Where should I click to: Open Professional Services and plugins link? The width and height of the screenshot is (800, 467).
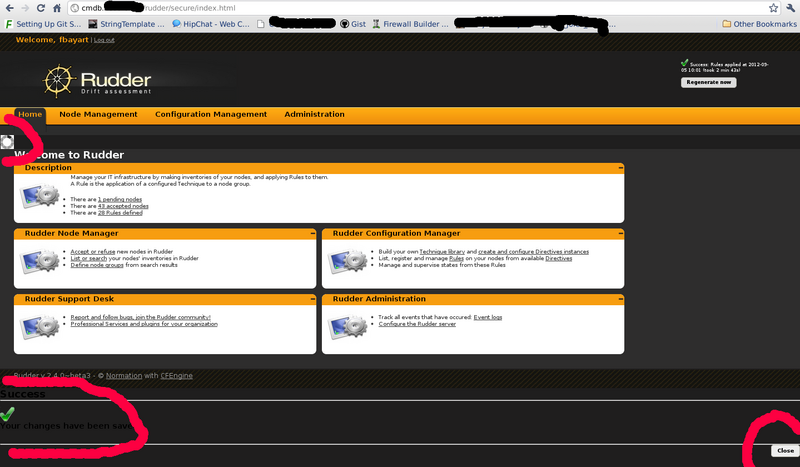(x=144, y=324)
